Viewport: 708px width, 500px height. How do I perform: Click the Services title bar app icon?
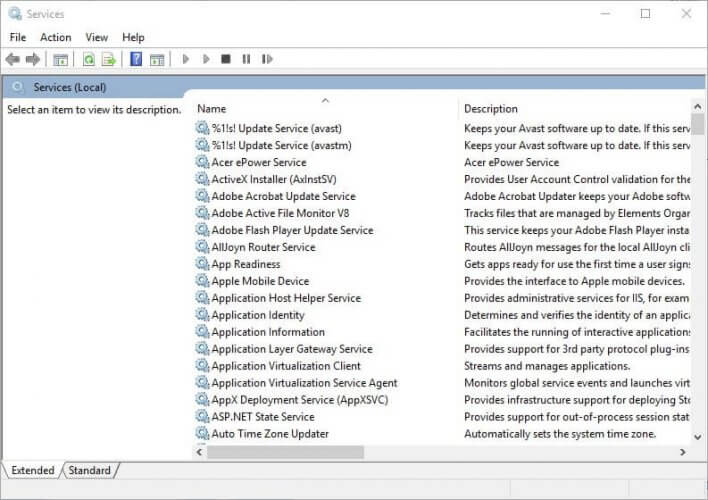(15, 14)
